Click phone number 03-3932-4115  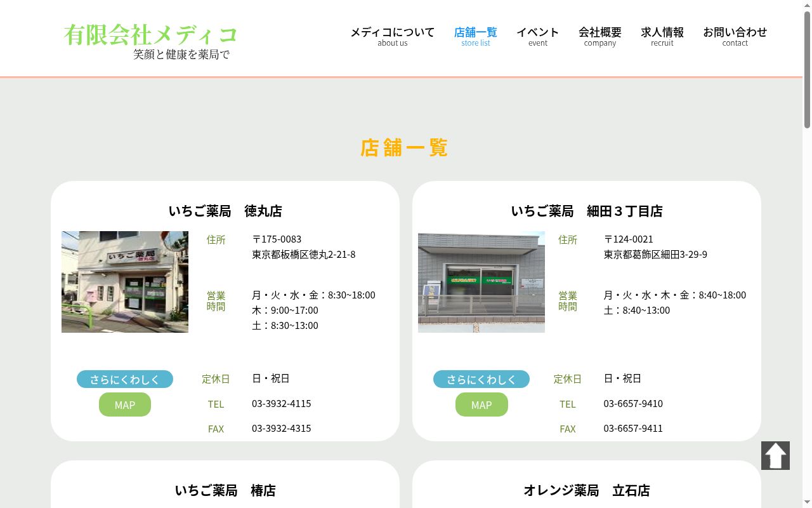point(282,403)
